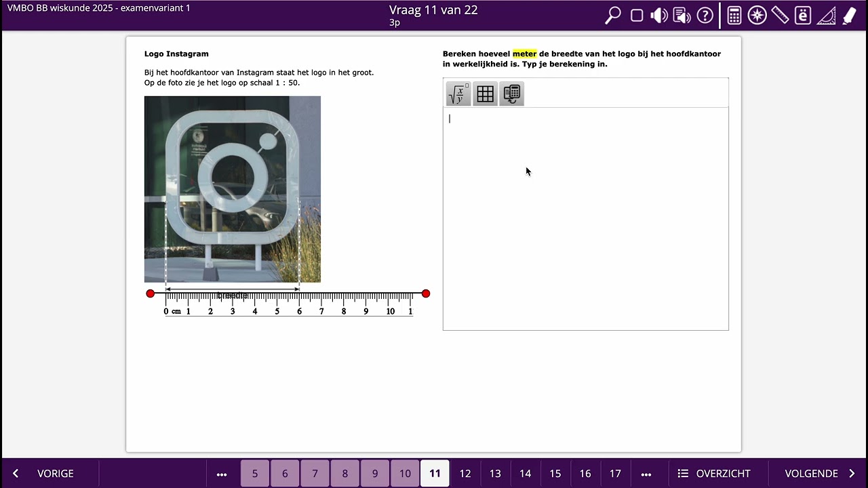Open the calculator tool
Viewport: 868px width, 488px height.
click(x=734, y=16)
